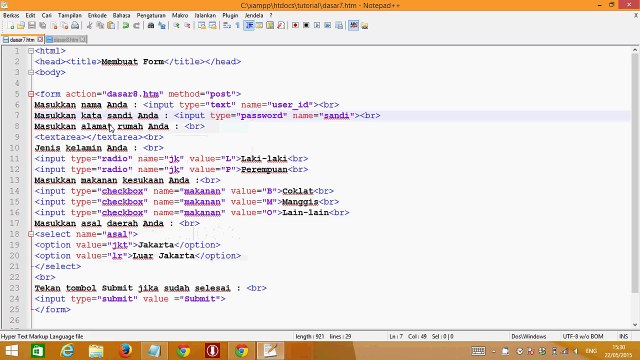
Task: Click the Zoom Out toolbar icon
Action: click(x=187, y=25)
